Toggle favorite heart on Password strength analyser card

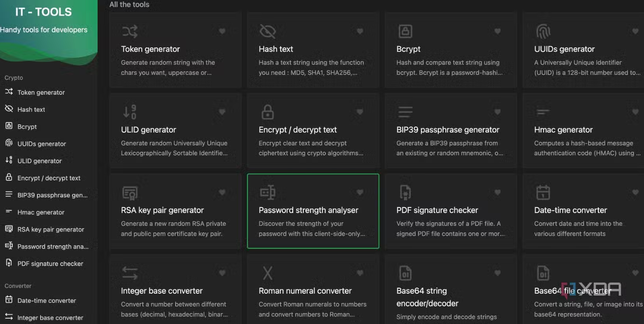[x=360, y=192]
